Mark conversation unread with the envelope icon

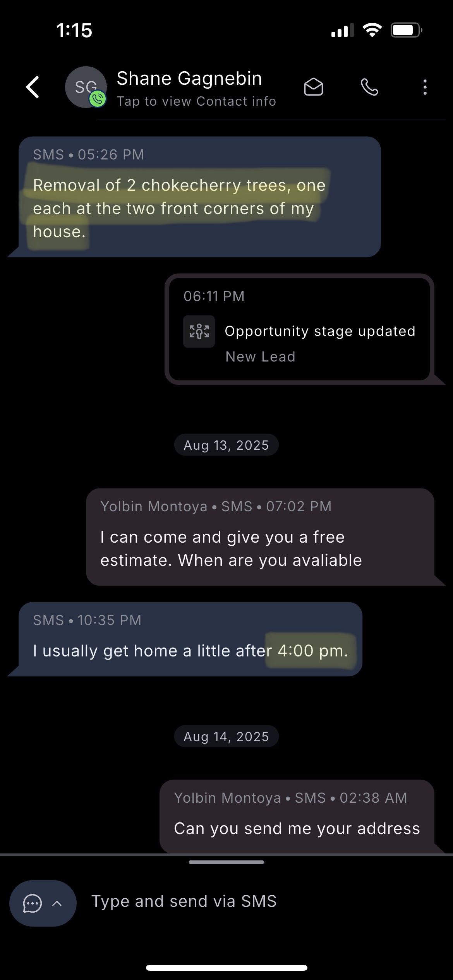(x=313, y=87)
